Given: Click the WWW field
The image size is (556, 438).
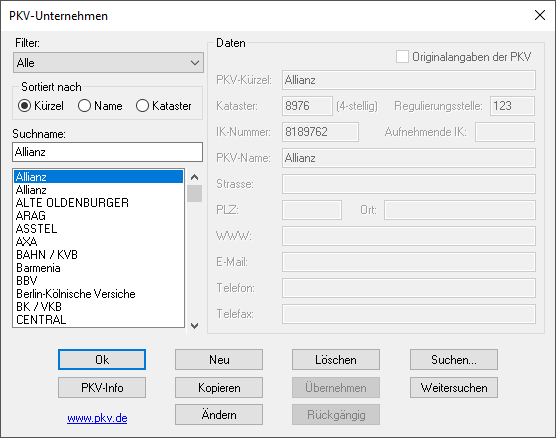Looking at the screenshot, I should coord(409,236).
